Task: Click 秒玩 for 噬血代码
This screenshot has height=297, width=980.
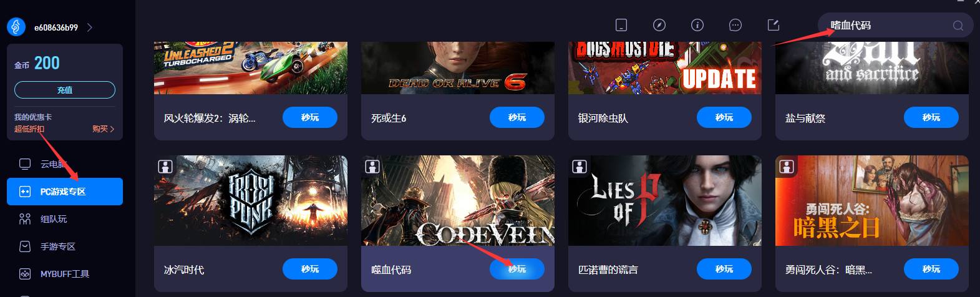Action: pyautogui.click(x=517, y=269)
